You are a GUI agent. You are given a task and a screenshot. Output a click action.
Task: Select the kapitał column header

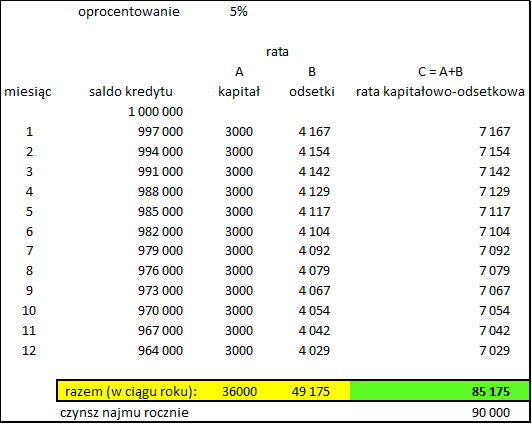coord(239,92)
